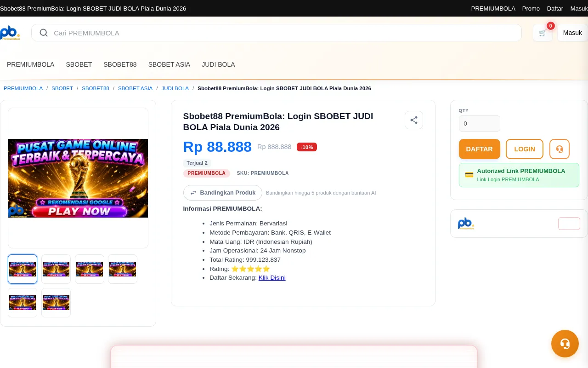Click the main product banner image
Image resolution: width=588 pixels, height=368 pixels.
click(x=78, y=178)
